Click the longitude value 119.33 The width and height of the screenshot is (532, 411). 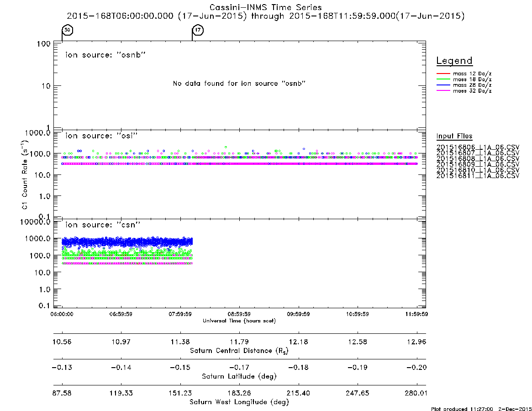121,393
